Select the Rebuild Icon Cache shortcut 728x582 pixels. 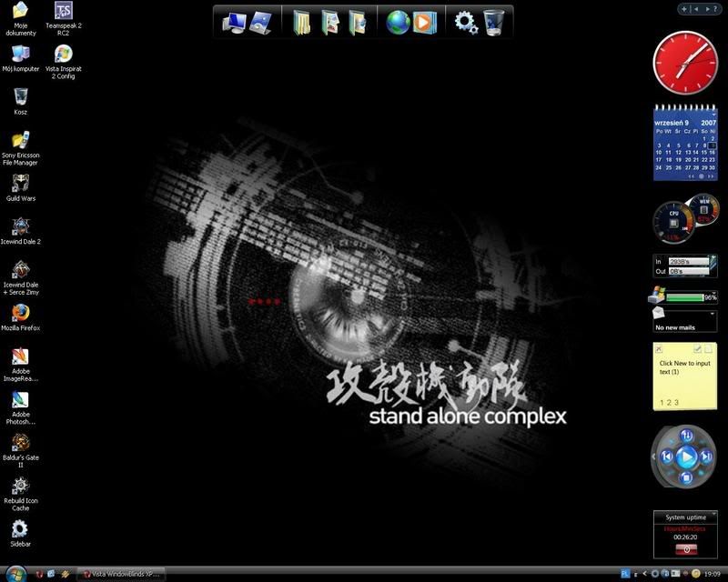(x=20, y=495)
